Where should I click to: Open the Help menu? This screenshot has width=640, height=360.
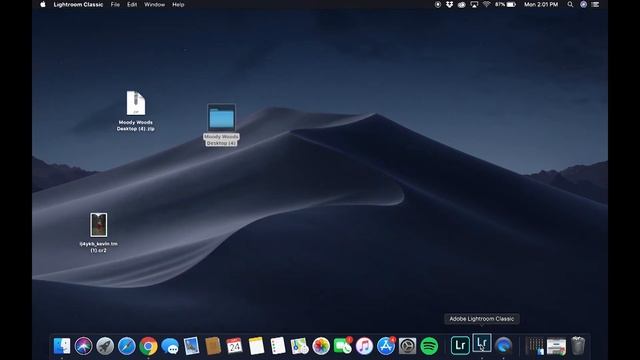pyautogui.click(x=178, y=4)
